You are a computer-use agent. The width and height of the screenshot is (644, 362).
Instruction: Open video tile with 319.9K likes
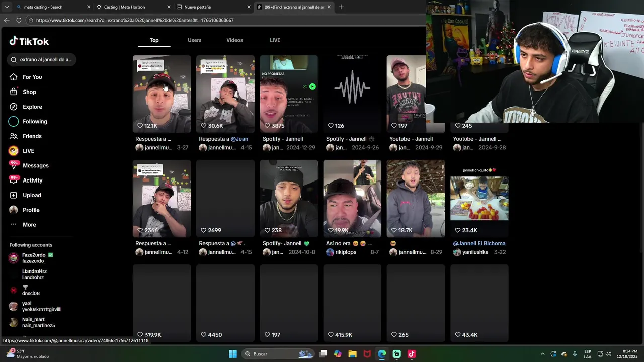coord(162,303)
